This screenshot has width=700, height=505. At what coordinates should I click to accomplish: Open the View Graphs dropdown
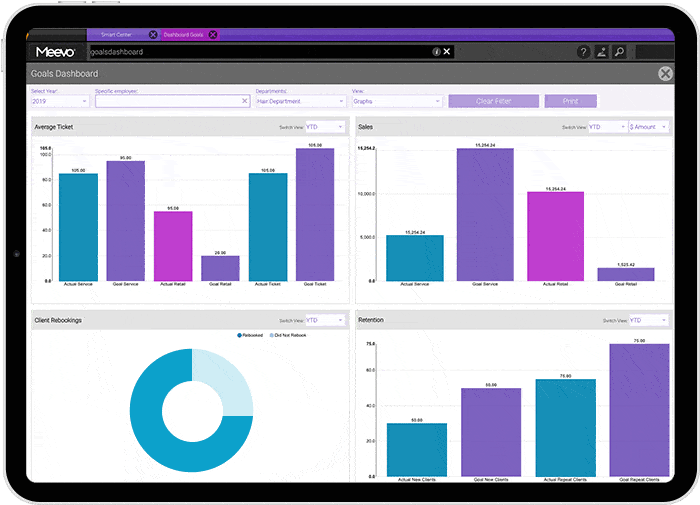(x=396, y=101)
